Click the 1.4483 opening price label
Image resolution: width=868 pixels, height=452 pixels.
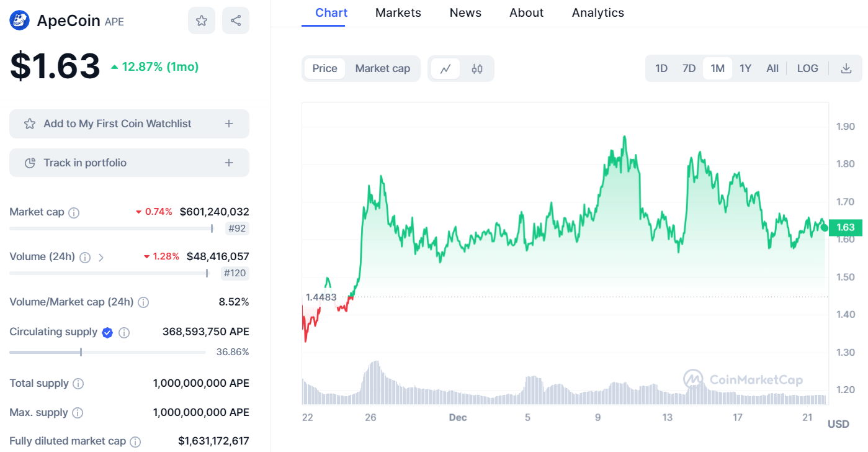click(x=321, y=297)
